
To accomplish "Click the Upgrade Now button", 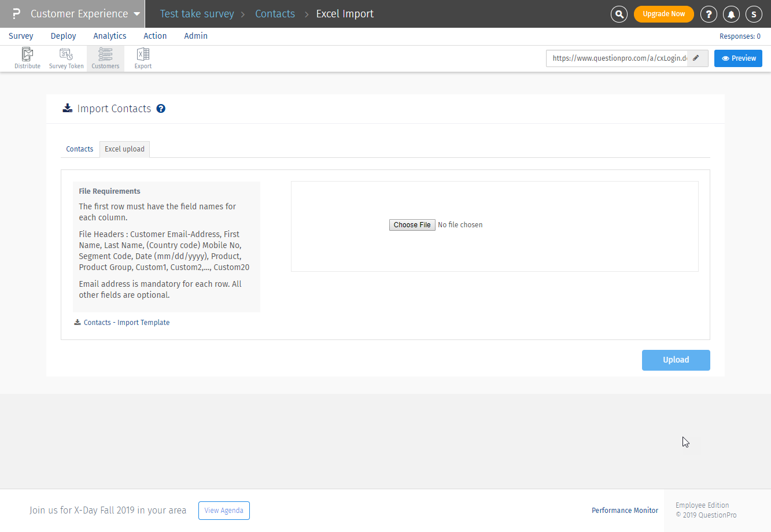I will click(663, 14).
